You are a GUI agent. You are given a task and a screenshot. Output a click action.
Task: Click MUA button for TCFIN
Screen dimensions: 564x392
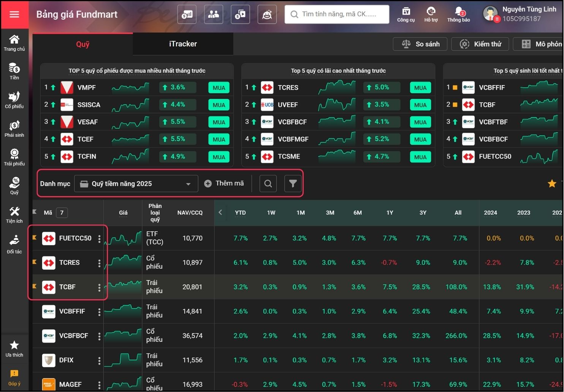pyautogui.click(x=219, y=157)
